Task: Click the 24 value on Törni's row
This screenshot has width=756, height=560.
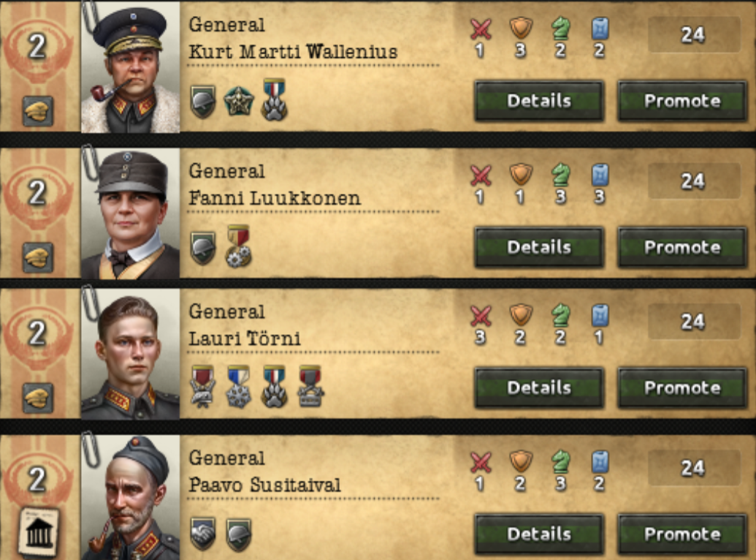Action: pos(694,322)
